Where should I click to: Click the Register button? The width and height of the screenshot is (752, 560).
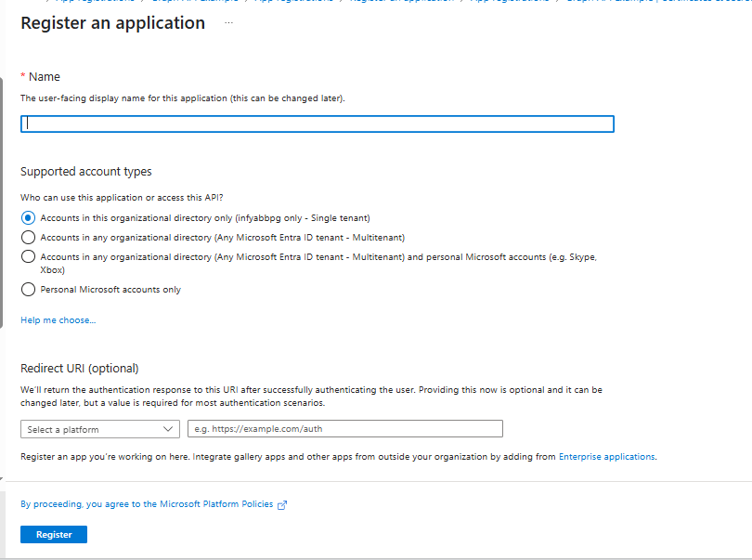click(x=54, y=535)
